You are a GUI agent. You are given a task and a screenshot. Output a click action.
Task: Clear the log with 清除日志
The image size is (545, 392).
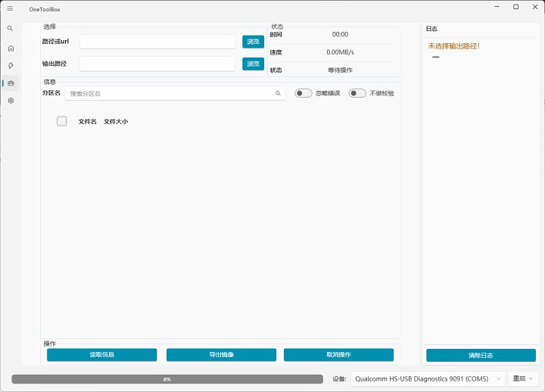point(481,356)
